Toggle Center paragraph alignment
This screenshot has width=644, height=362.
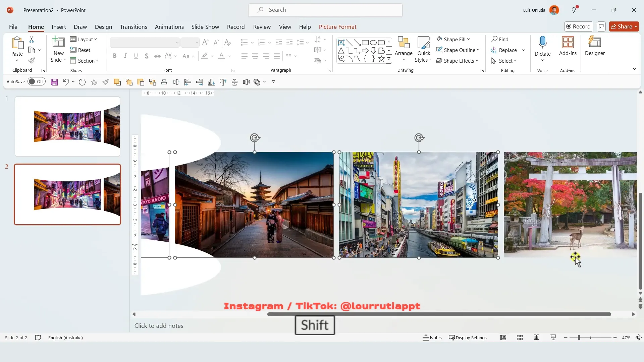click(x=255, y=56)
